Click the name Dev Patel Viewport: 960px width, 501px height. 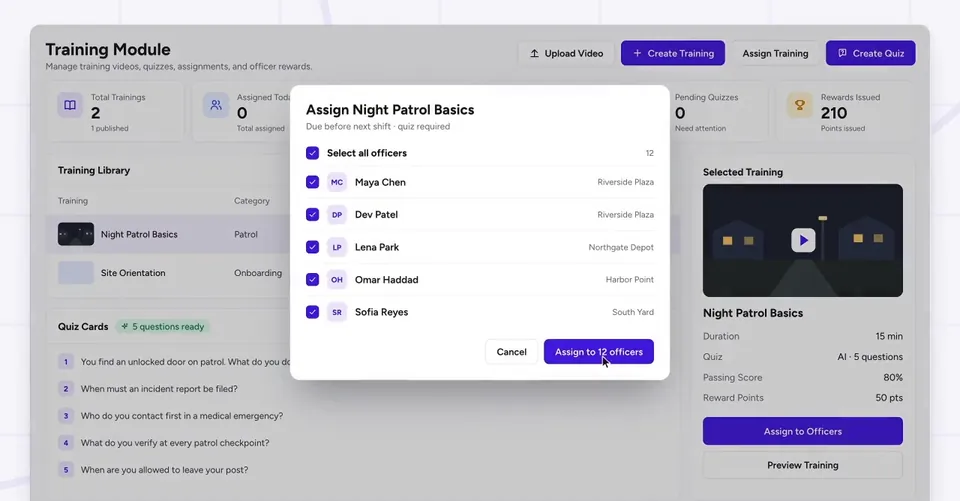click(377, 214)
